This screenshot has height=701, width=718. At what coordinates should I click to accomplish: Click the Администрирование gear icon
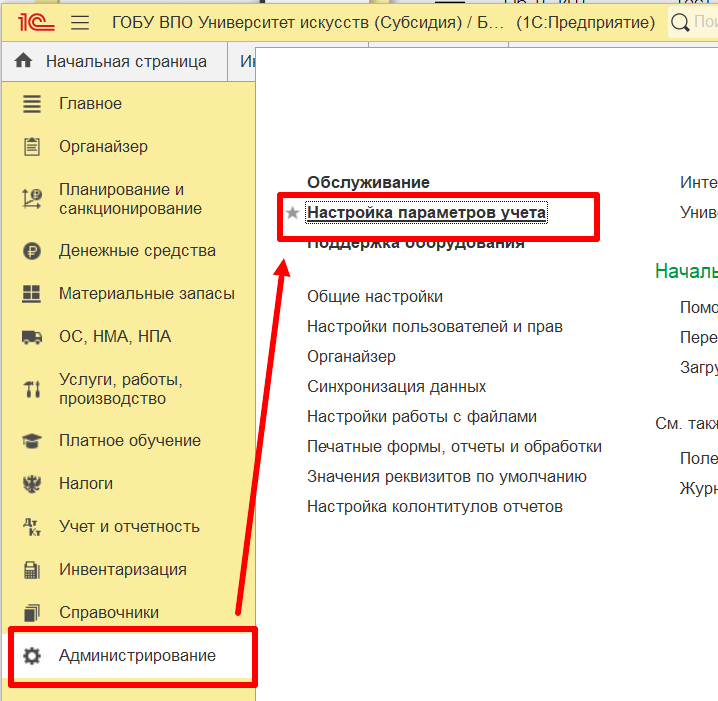(32, 656)
